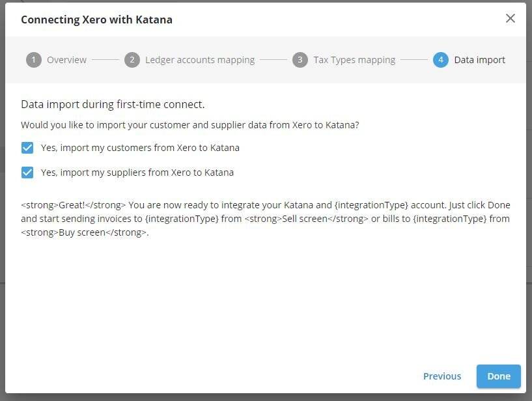The image size is (532, 401).
Task: Select the Data import step label
Action: click(x=479, y=60)
